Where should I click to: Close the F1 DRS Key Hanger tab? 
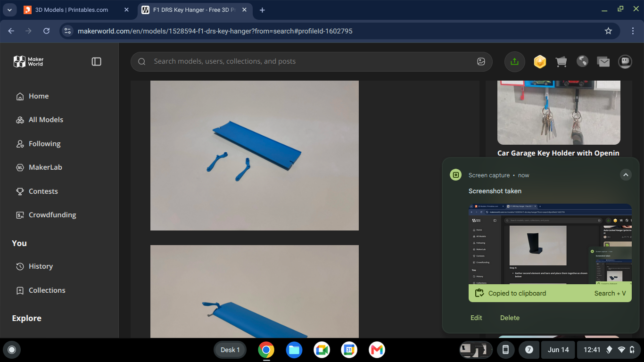click(x=244, y=10)
